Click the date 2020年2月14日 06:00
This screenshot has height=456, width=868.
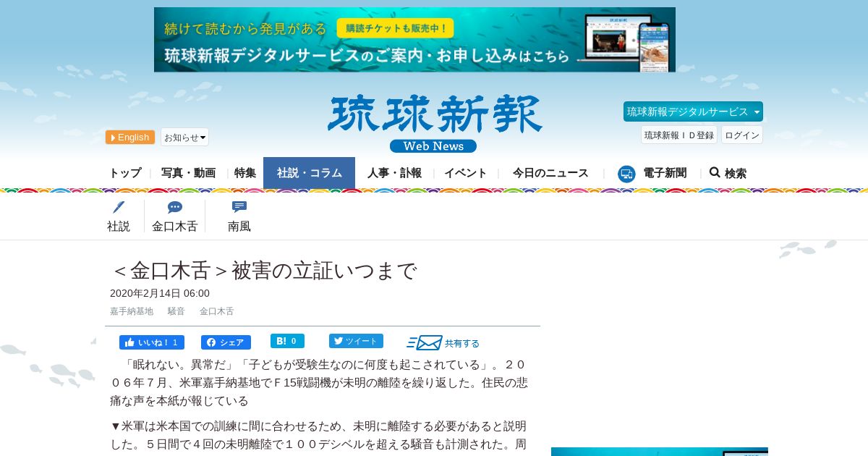160,293
